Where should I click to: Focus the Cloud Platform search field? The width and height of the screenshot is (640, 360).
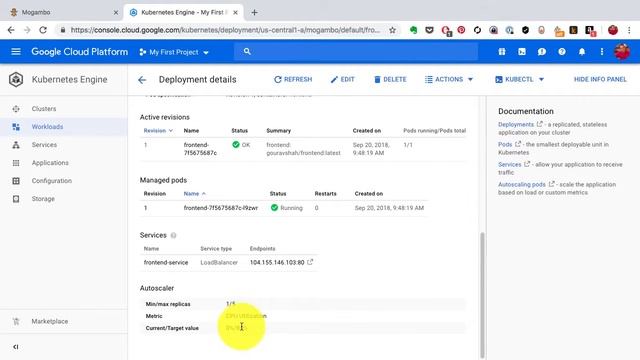pos(356,52)
